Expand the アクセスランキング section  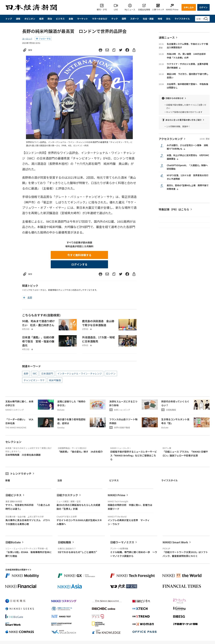click(172, 139)
